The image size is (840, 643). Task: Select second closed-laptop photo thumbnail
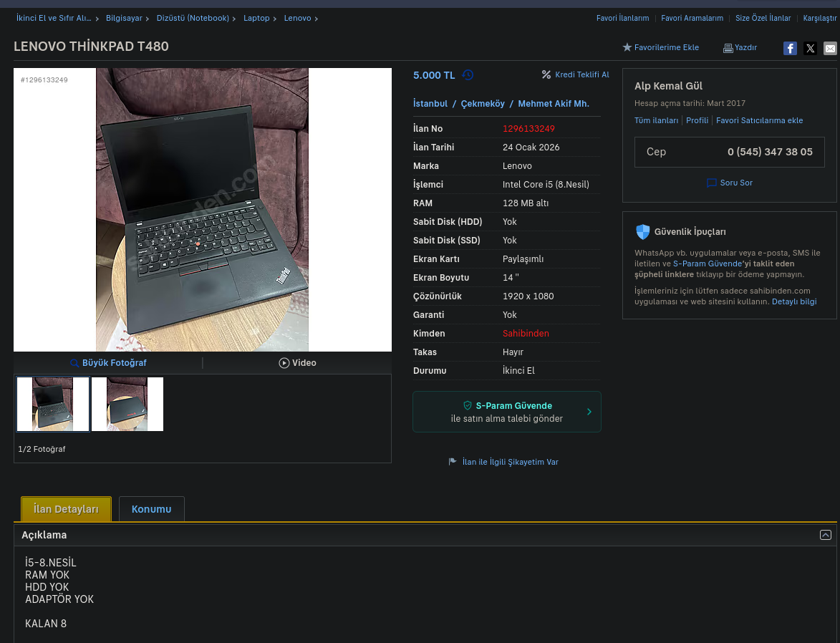127,404
